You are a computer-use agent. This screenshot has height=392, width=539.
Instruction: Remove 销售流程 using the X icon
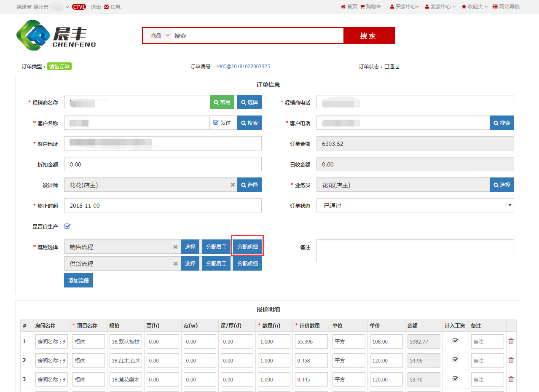[x=176, y=247]
